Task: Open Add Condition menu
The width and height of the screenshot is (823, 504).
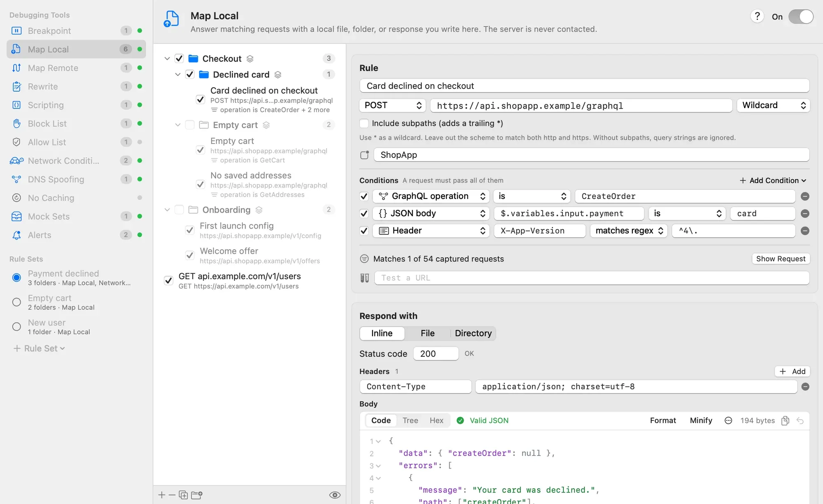Action: (773, 180)
